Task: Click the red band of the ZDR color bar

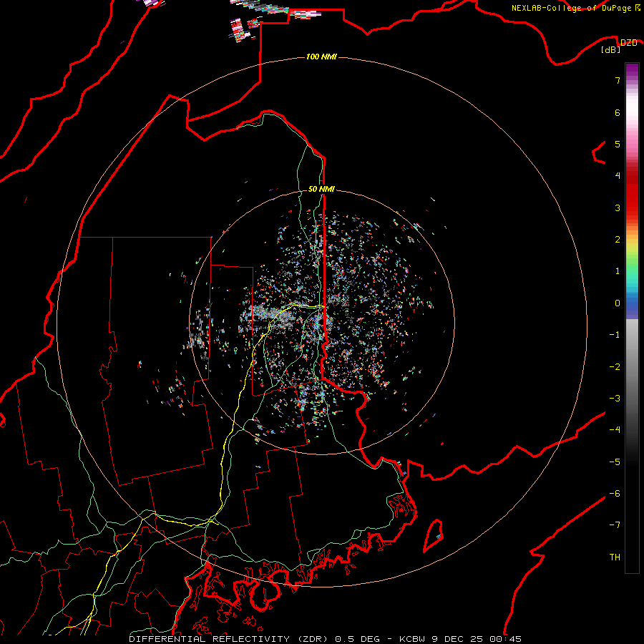Action: pos(632,193)
